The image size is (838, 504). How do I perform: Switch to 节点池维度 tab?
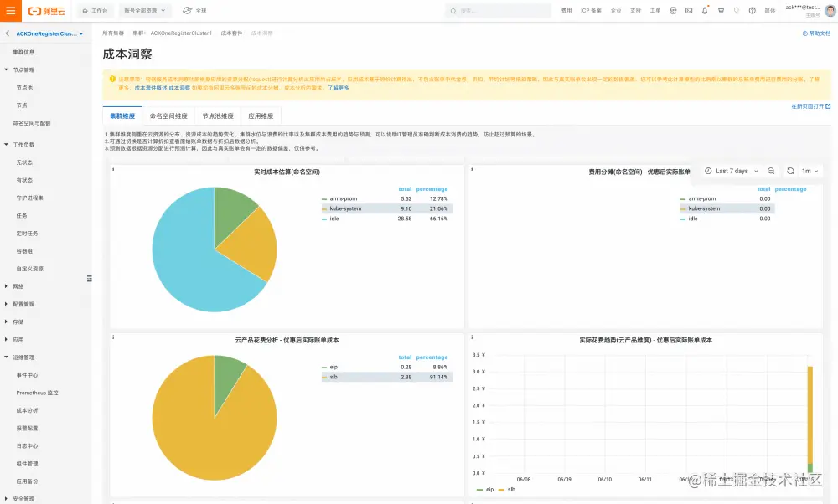click(x=218, y=116)
